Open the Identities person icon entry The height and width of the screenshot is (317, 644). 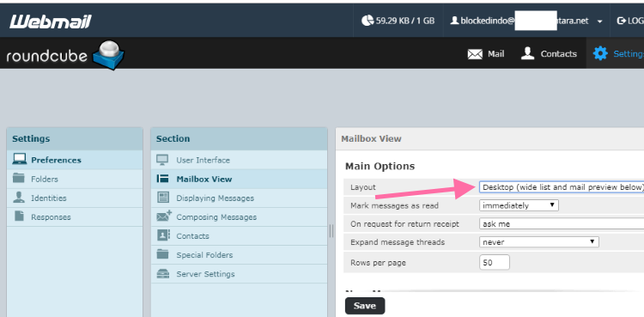tap(19, 198)
